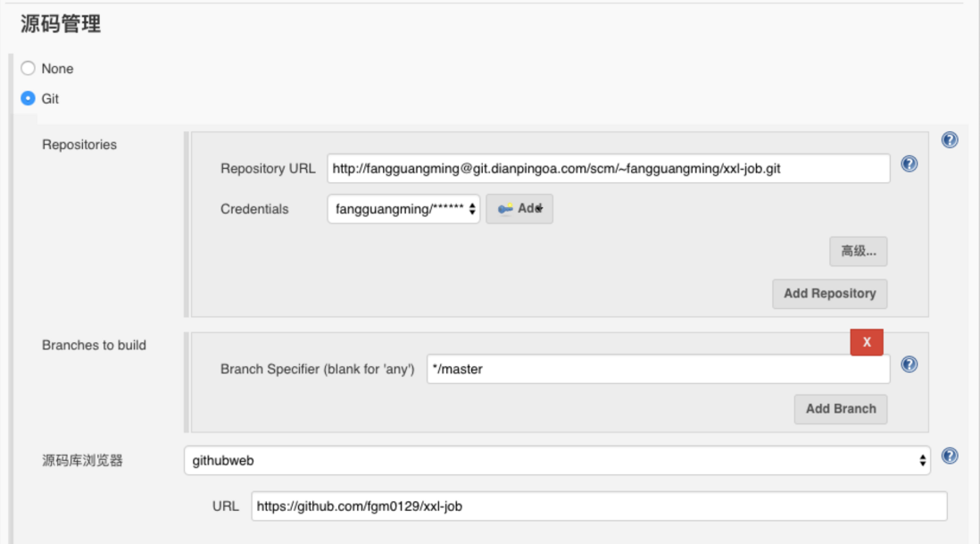980x544 pixels.
Task: Click into the Branch Specifier field */master
Action: coord(658,369)
